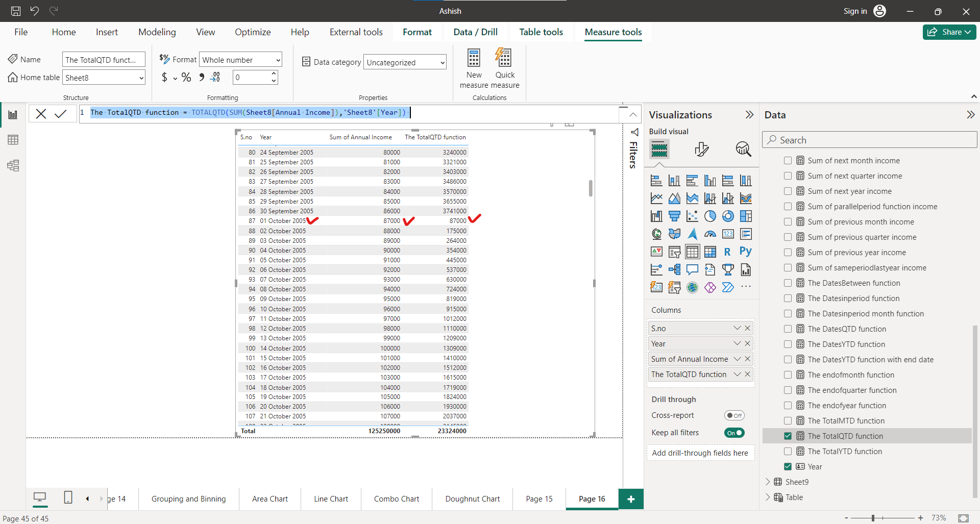Switch to Model view in left sidebar
Image resolution: width=980 pixels, height=524 pixels.
[13, 165]
